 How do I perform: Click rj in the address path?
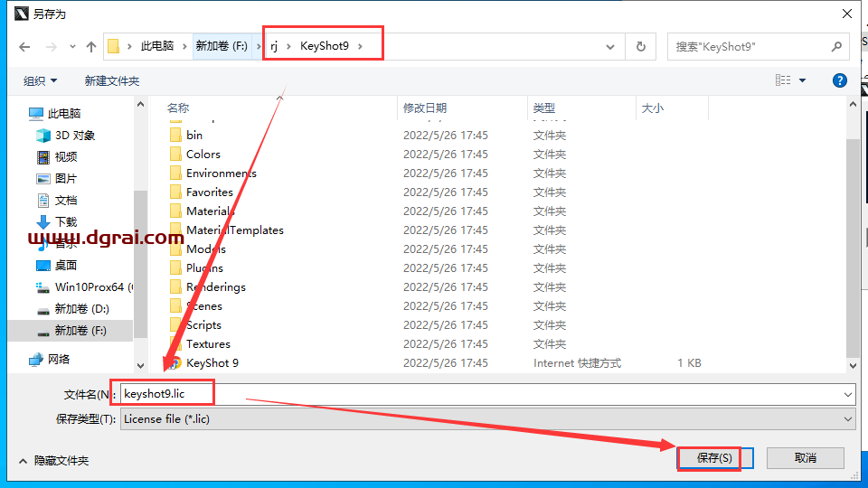point(274,46)
